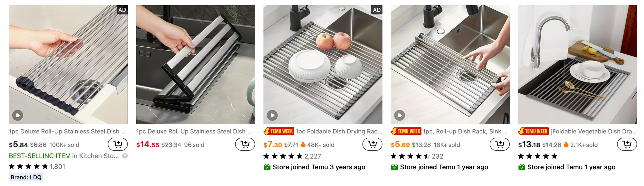The width and height of the screenshot is (644, 186).
Task: Add the $14.55 dish rack to cart
Action: [245, 144]
